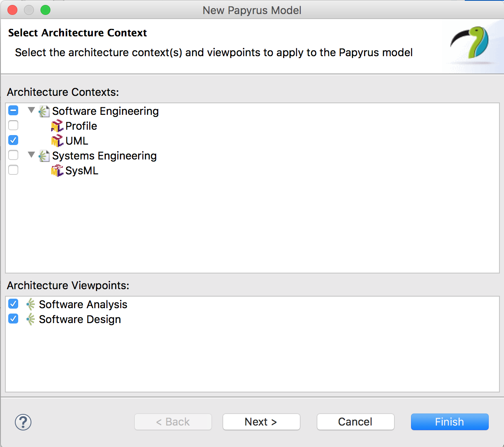Image resolution: width=504 pixels, height=447 pixels.
Task: Click the Software Analysis viewpoint icon
Action: 31,304
